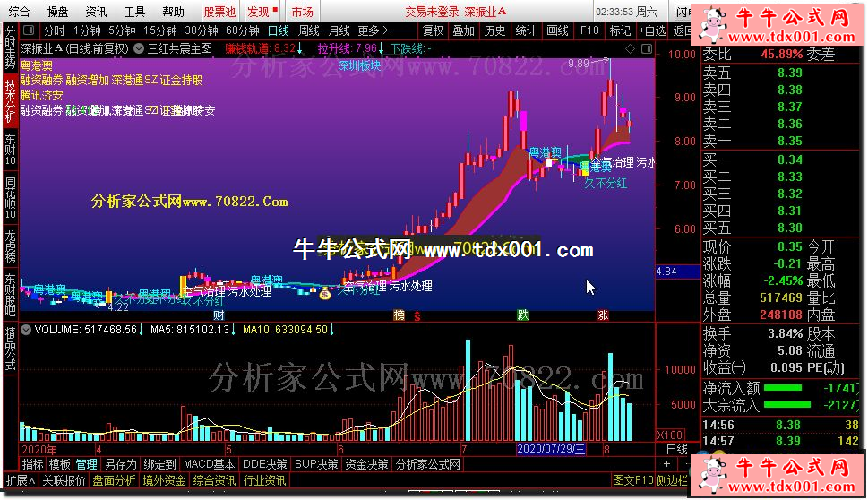Screen dimensions: 868x500
Task: Open the 分时走势 side tab
Action: 11,47
